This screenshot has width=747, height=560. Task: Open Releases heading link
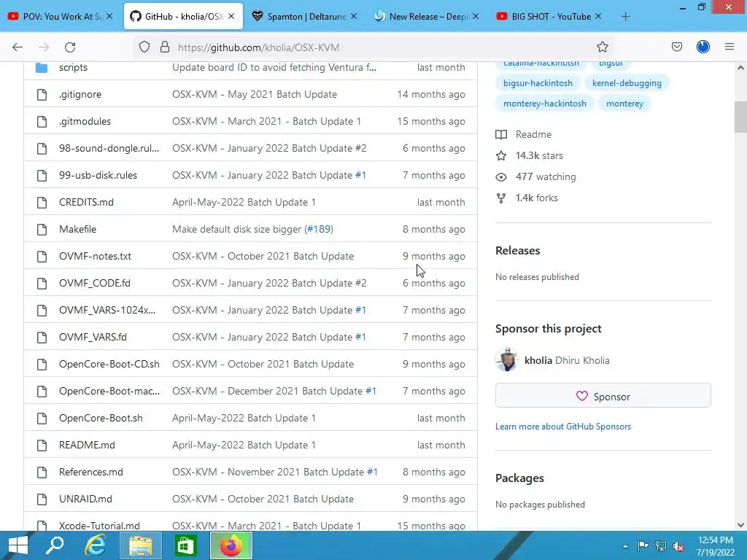click(x=518, y=251)
